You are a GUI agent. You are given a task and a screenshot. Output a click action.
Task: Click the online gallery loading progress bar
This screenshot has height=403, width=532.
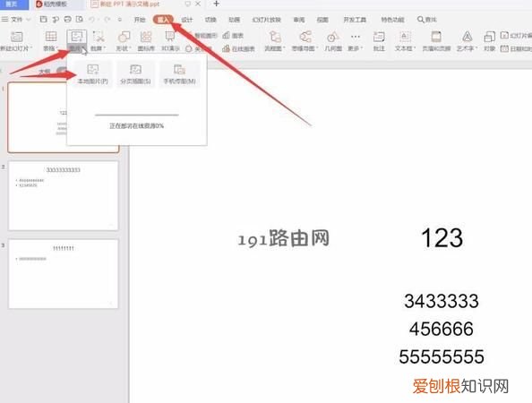[x=137, y=115]
